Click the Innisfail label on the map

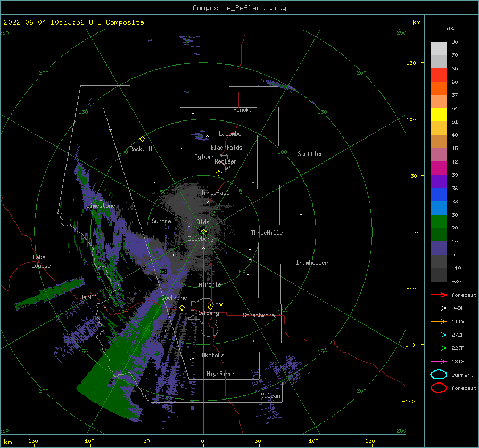215,193
